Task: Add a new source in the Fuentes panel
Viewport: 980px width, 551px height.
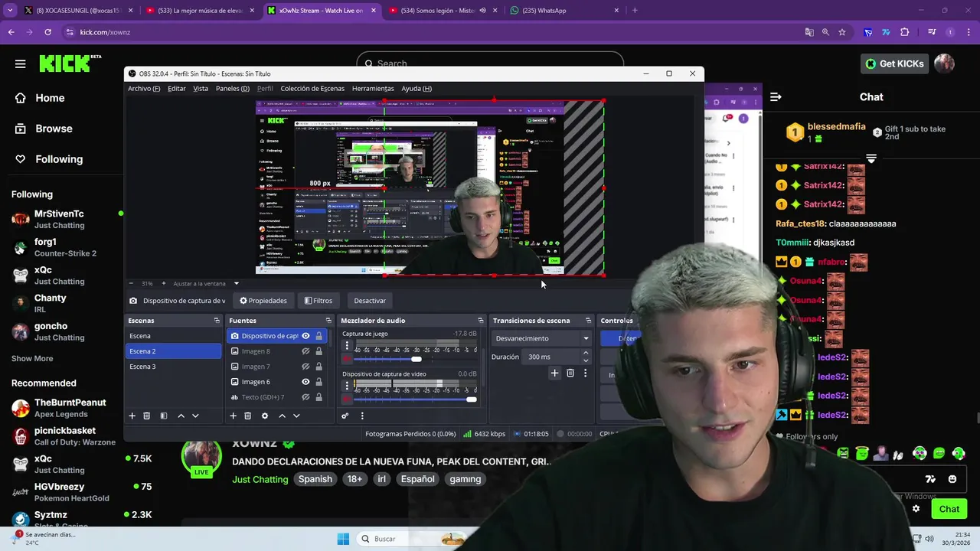Action: coord(233,416)
